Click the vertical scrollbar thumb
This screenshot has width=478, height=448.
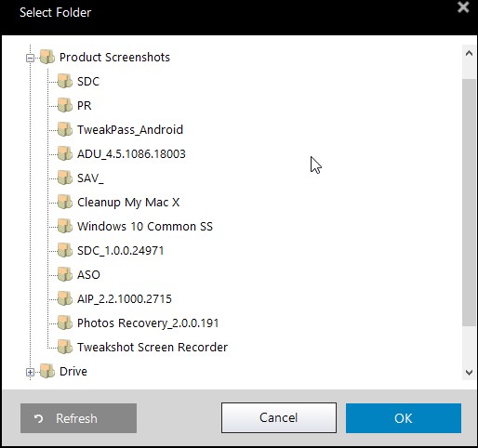point(469,203)
